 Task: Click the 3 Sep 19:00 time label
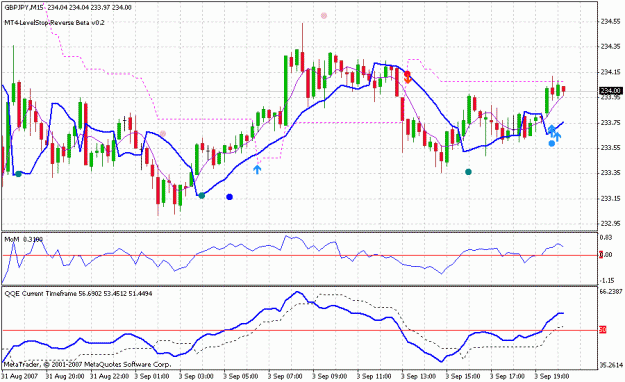[552, 376]
